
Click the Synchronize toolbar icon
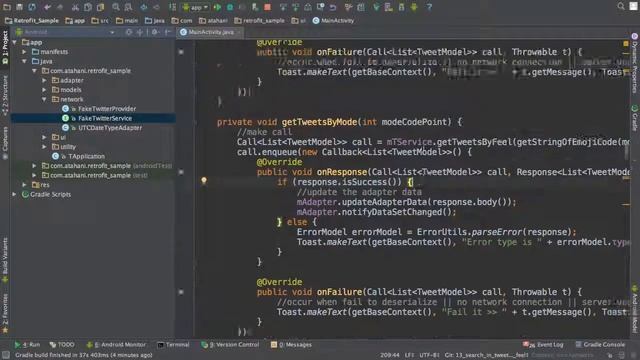pos(32,7)
